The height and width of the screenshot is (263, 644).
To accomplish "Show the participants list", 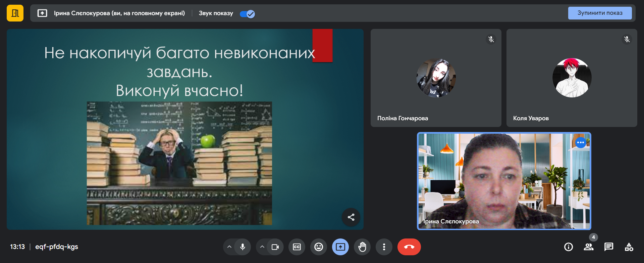I will pos(589,247).
